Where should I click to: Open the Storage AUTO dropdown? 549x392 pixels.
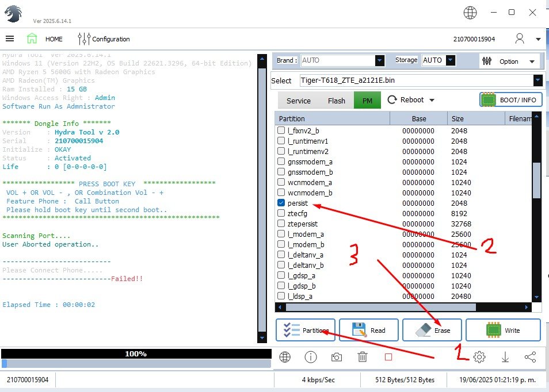click(450, 60)
